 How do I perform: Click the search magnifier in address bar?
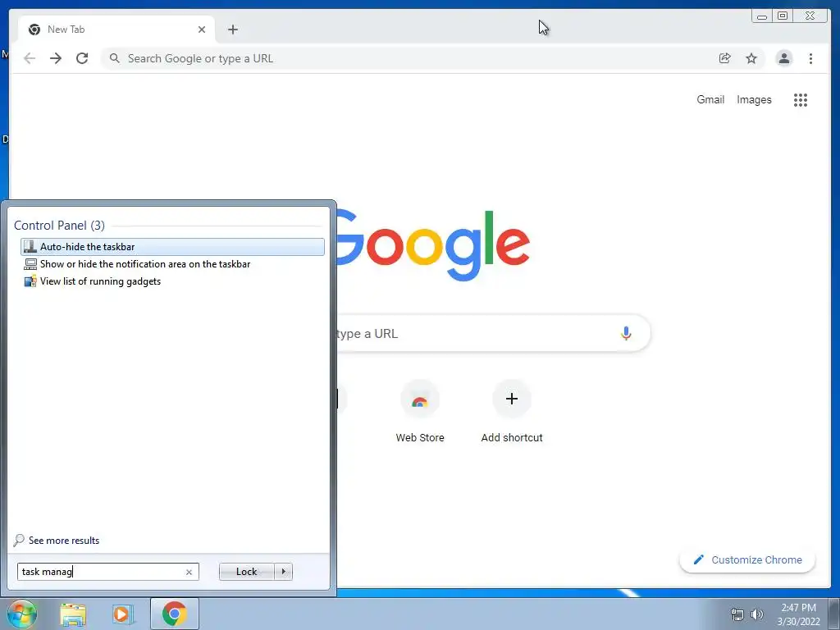(115, 58)
